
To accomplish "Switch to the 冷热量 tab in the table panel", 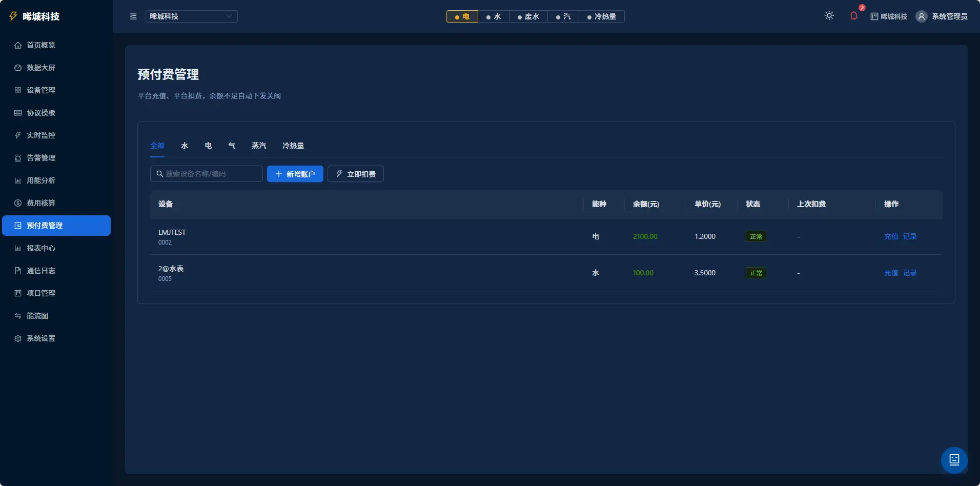I will point(293,146).
